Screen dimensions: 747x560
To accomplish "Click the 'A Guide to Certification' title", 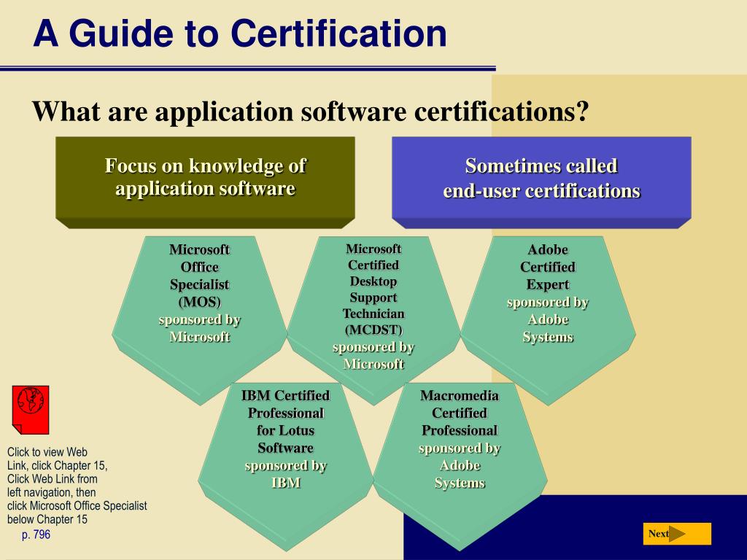I will point(240,34).
